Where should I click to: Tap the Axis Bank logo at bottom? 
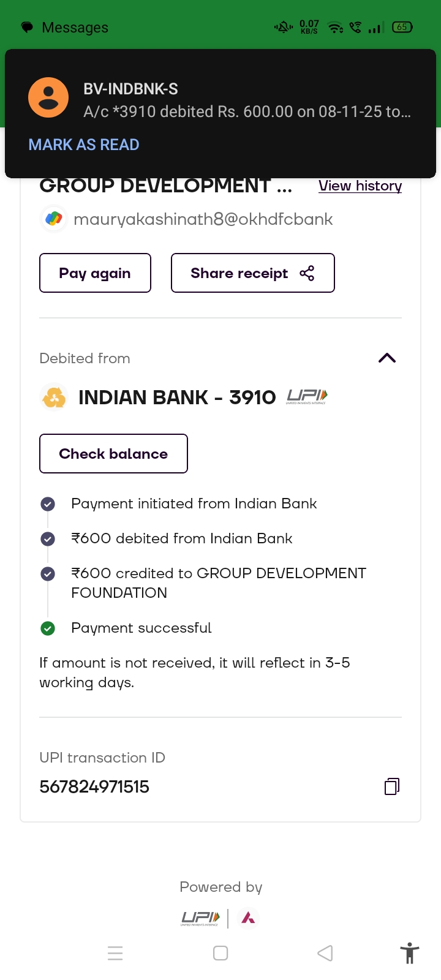(x=248, y=918)
